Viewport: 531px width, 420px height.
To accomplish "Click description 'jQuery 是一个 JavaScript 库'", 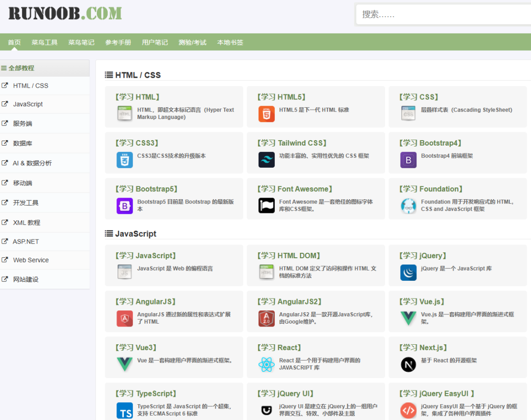I will [456, 269].
